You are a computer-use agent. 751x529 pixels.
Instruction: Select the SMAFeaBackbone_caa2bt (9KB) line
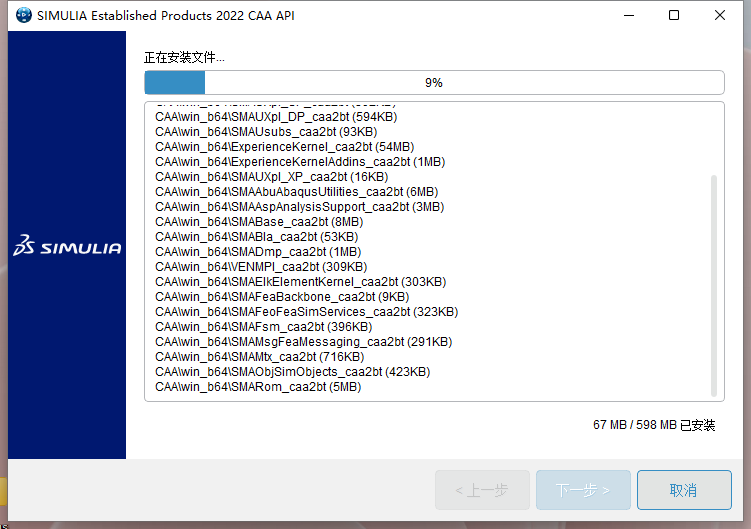tap(282, 297)
